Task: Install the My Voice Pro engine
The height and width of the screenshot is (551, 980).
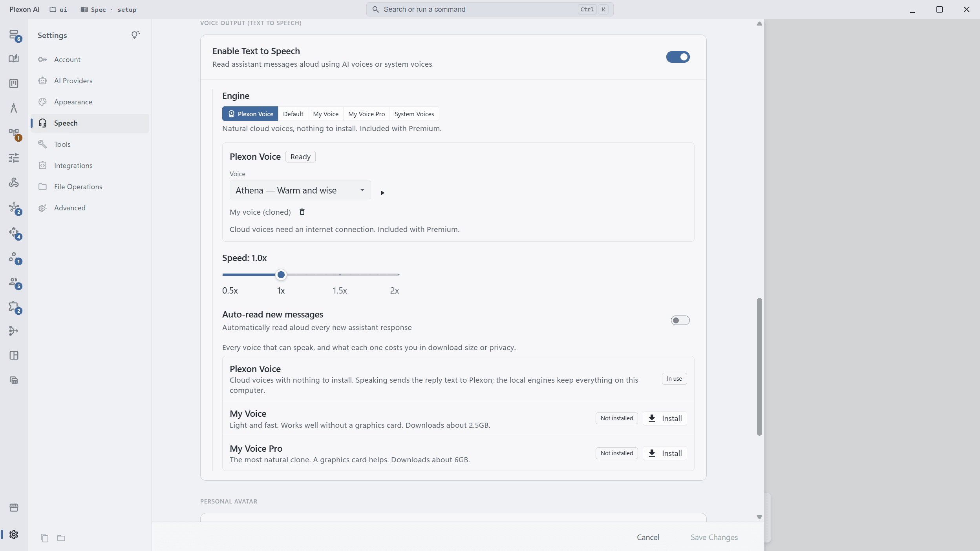Action: [665, 453]
